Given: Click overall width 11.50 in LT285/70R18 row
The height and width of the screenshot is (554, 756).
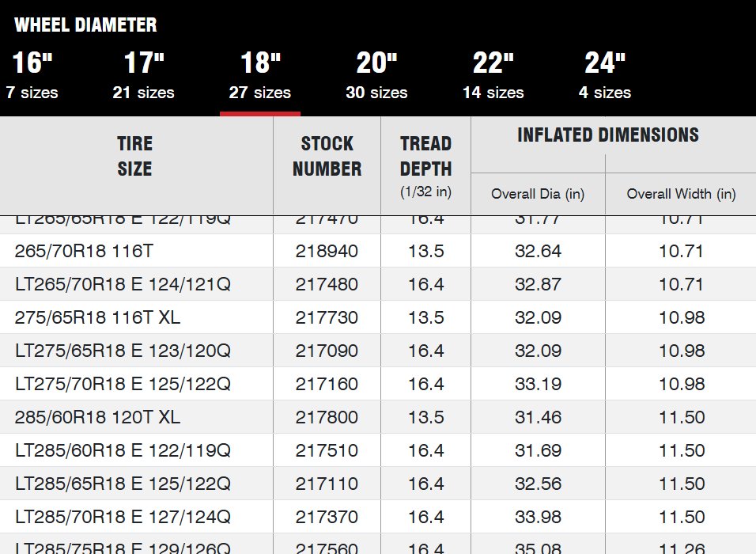Looking at the screenshot, I should pyautogui.click(x=682, y=517).
